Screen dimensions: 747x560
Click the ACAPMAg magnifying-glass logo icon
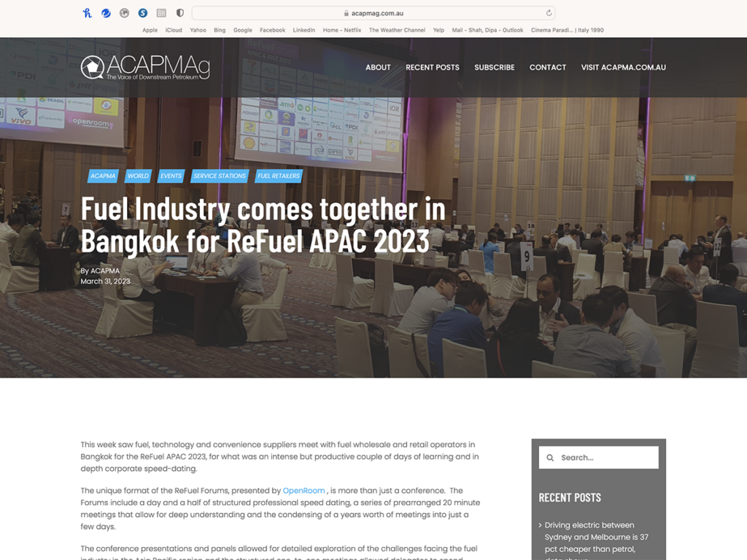(92, 67)
